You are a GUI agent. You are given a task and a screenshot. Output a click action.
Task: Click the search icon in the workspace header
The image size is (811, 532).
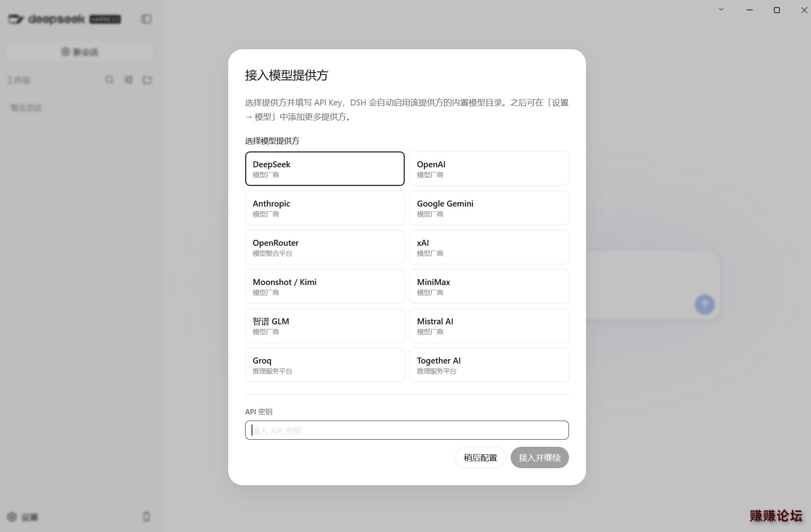tap(110, 80)
